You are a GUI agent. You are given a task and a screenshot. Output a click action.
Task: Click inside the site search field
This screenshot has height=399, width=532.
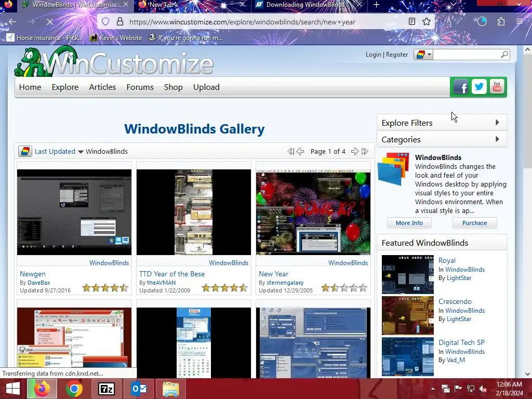[466, 54]
